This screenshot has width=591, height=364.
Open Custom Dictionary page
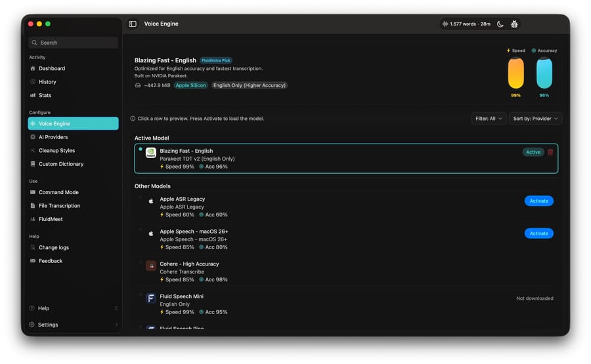tap(73, 164)
